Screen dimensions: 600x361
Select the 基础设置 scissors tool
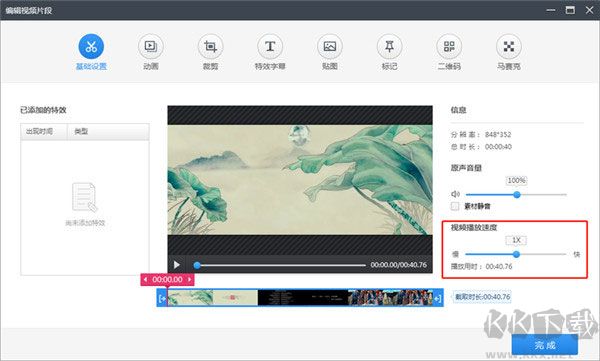coord(91,47)
